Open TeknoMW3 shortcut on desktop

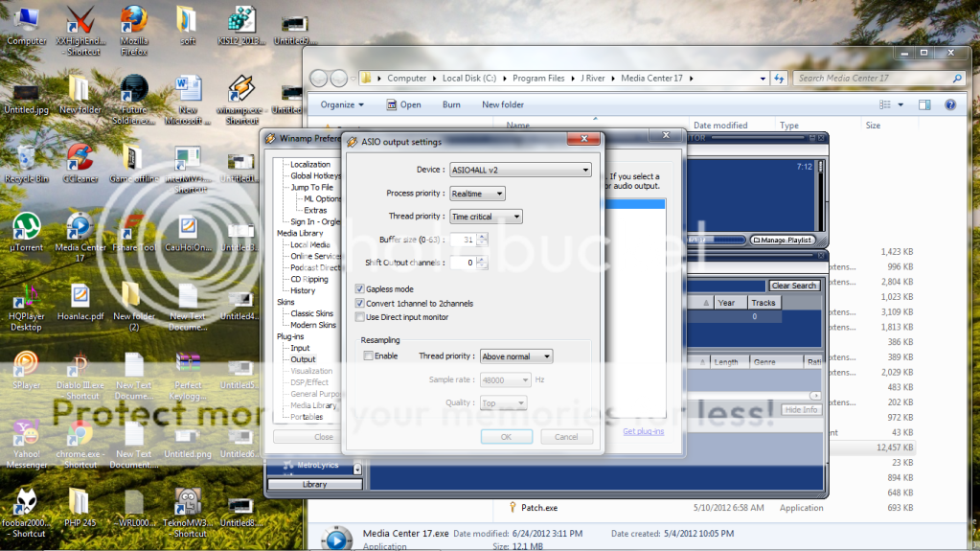188,513
